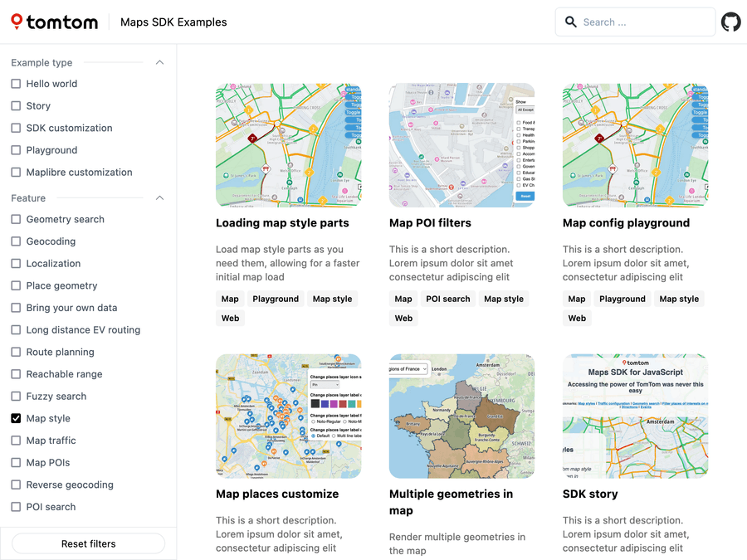Check the Story example type
This screenshot has height=560, width=747.
16,105
